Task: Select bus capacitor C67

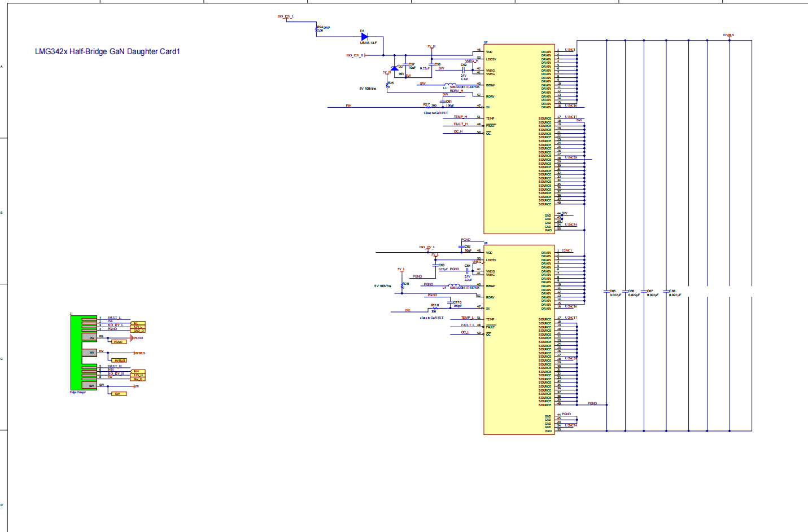Action: pos(644,292)
